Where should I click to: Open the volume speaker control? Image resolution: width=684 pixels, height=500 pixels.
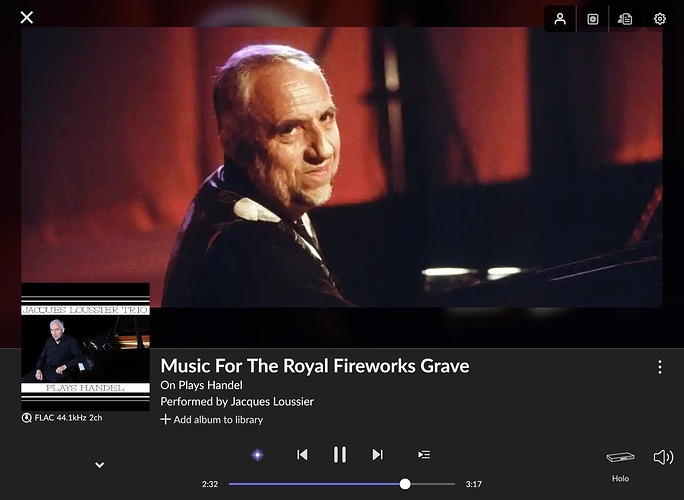click(x=663, y=457)
